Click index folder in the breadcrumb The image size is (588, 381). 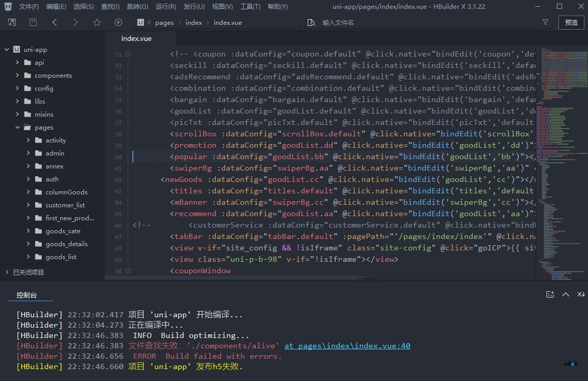tap(194, 22)
